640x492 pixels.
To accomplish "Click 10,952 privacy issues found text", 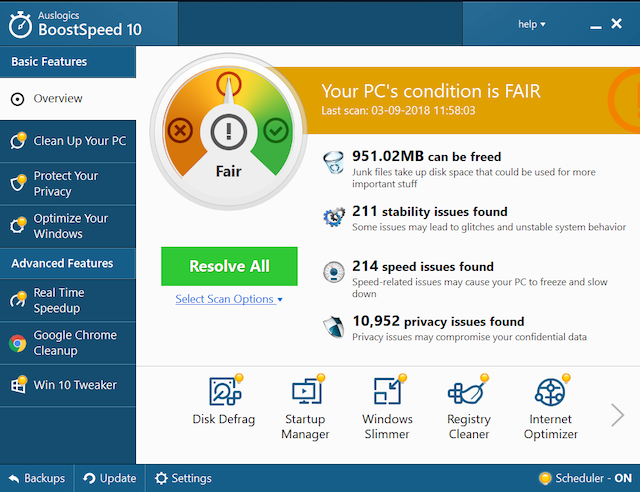I will pyautogui.click(x=438, y=321).
